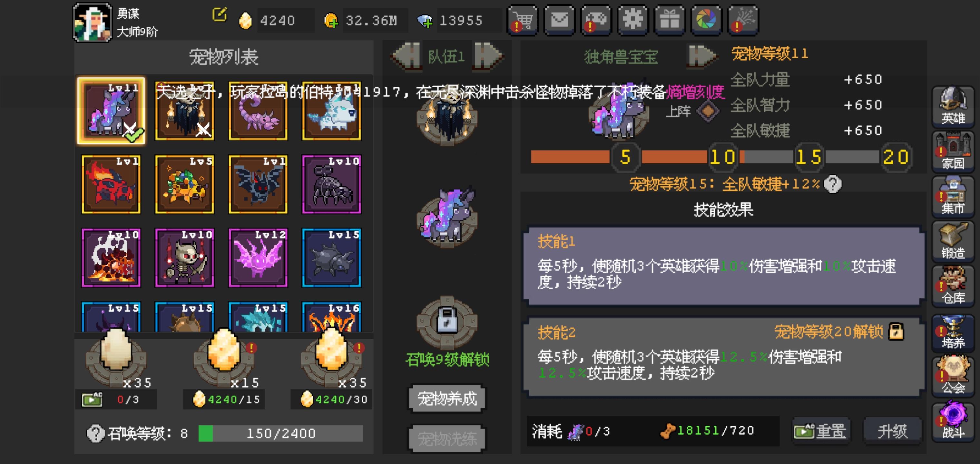Open the 锻造 forge anvil icon
Screen dimensions: 980x464
click(x=953, y=241)
